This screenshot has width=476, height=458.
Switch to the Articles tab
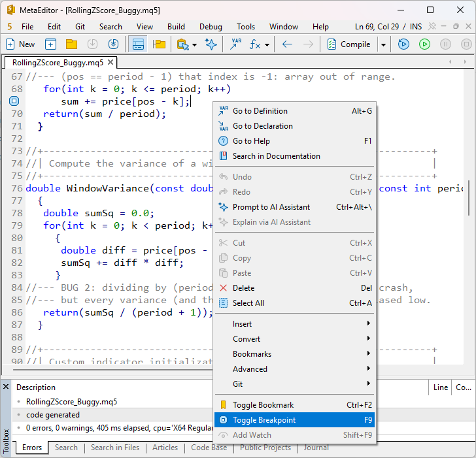click(x=165, y=448)
